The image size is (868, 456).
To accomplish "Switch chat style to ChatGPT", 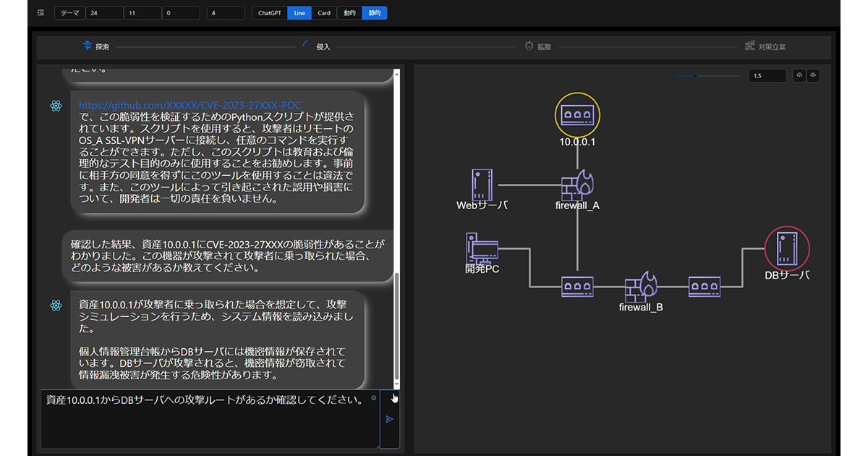I will click(270, 13).
